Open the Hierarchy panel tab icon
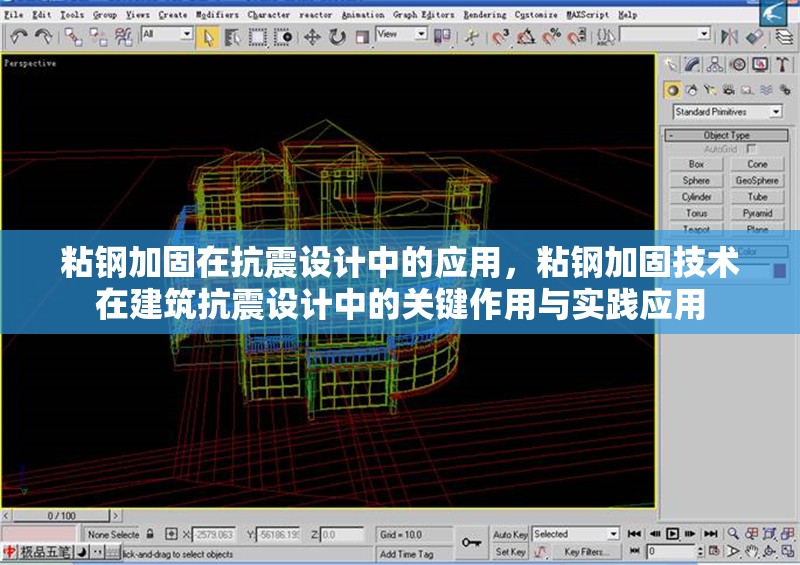The image size is (800, 565). coord(715,65)
